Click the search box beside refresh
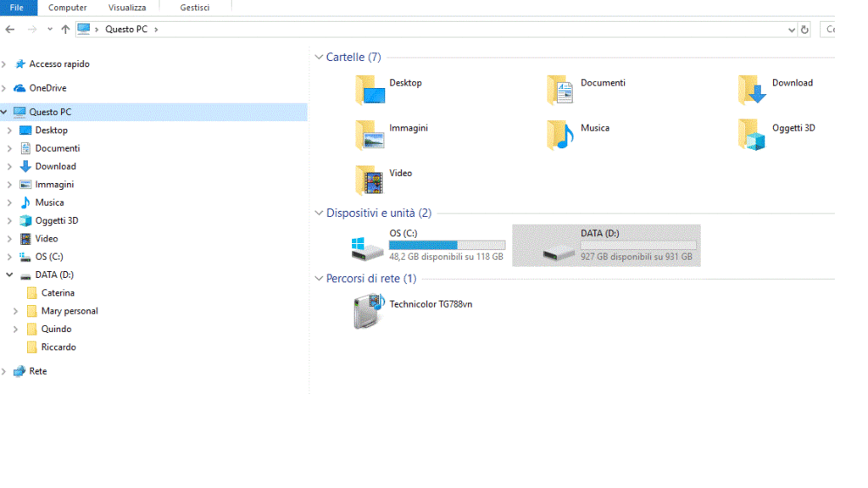The image size is (868, 488). point(827,30)
